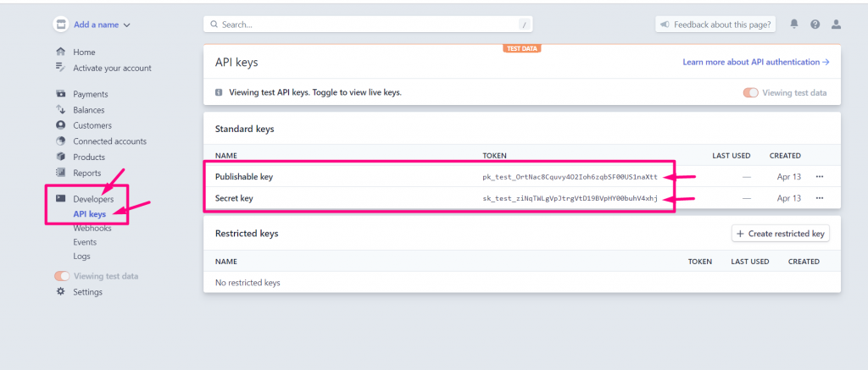This screenshot has width=868, height=370.
Task: Click the Connected accounts pie icon
Action: [x=61, y=141]
